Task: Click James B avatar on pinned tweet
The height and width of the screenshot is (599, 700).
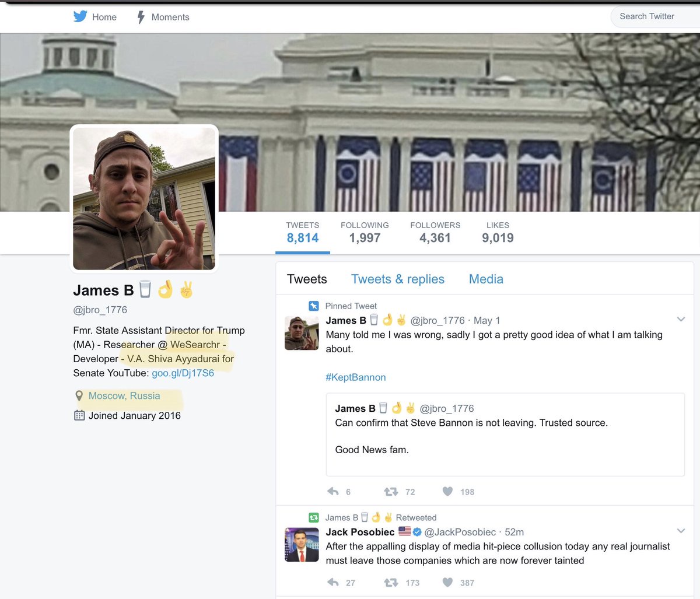Action: click(302, 333)
